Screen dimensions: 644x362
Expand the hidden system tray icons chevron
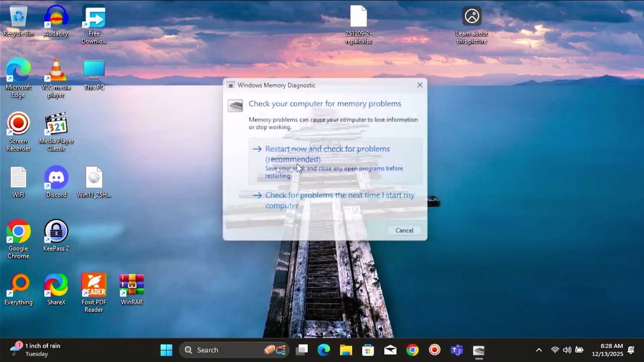[539, 350]
